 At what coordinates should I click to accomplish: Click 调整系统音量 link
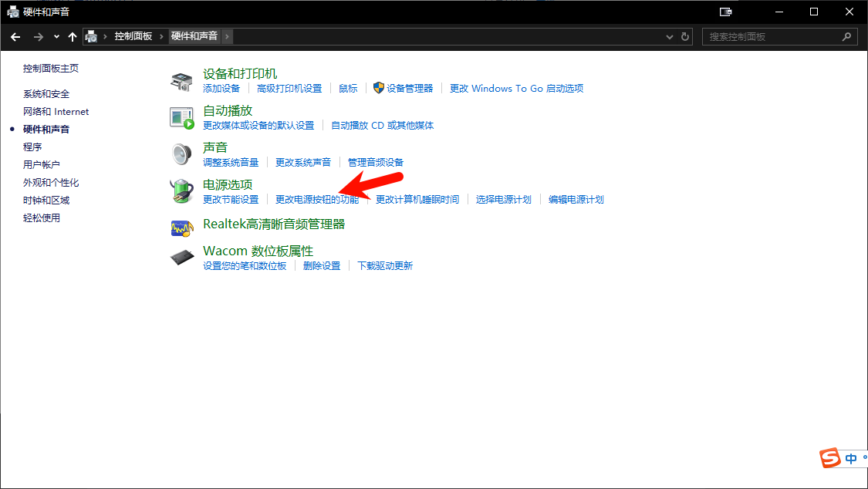[x=231, y=163]
